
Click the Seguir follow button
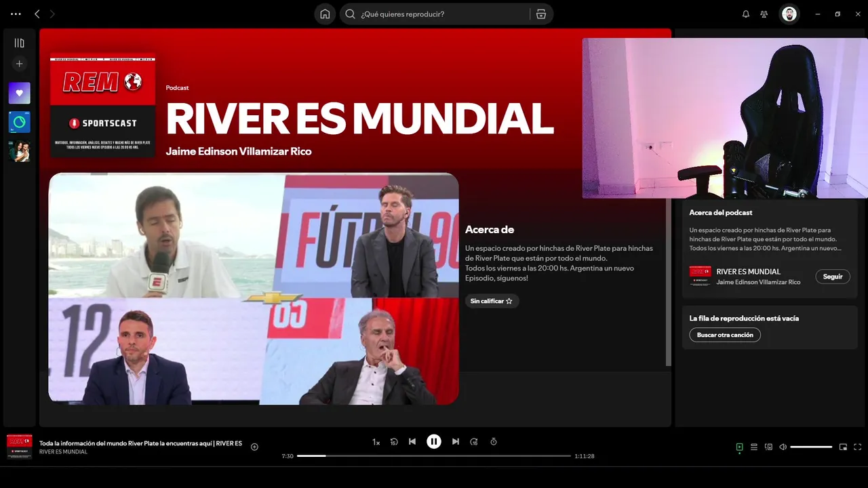click(x=833, y=277)
